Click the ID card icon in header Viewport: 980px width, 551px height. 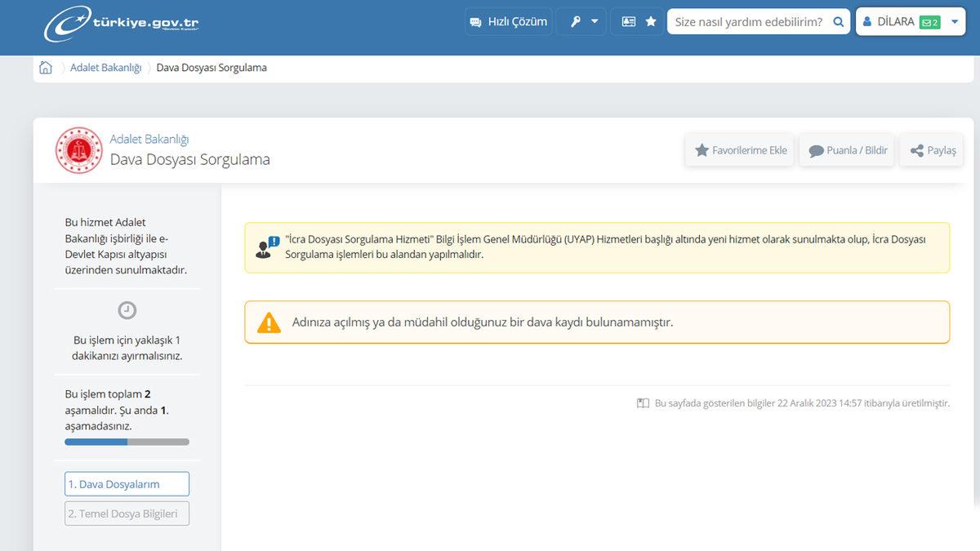click(628, 22)
